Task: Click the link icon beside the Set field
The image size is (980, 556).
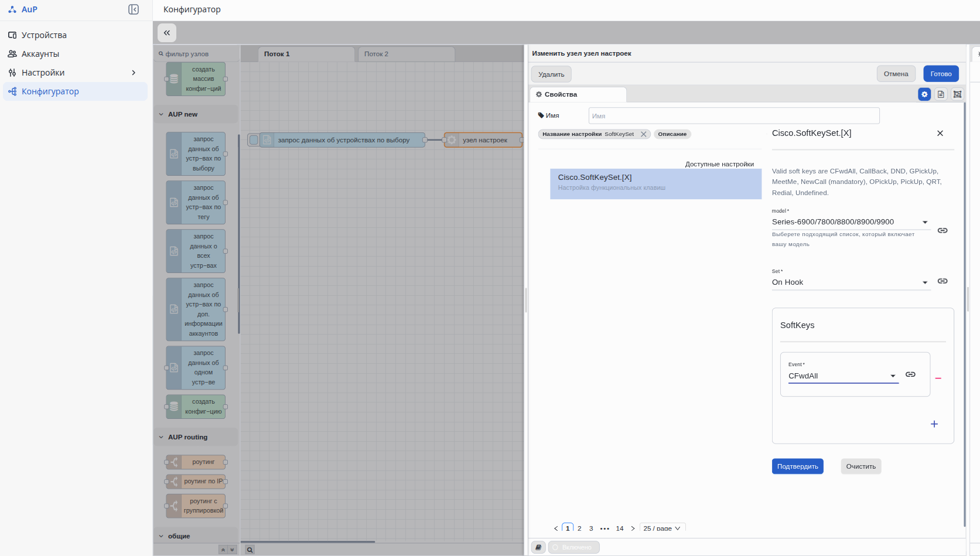Action: pyautogui.click(x=943, y=281)
